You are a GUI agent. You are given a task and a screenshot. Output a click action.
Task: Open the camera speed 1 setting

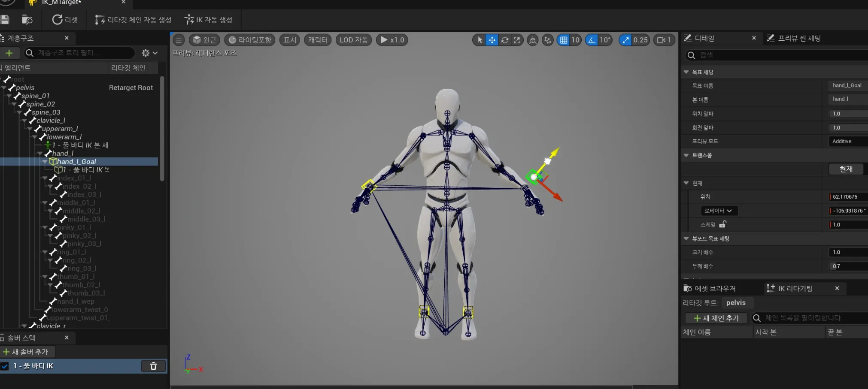664,40
